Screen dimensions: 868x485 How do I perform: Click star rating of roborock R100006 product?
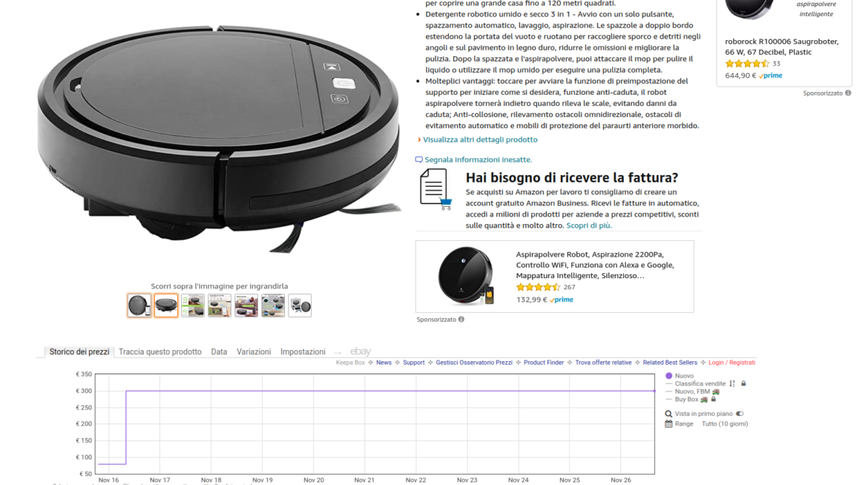click(x=747, y=64)
